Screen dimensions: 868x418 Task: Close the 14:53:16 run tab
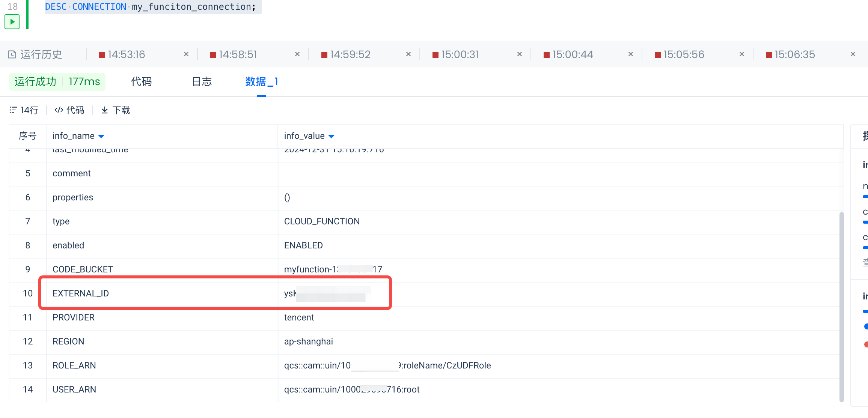186,54
